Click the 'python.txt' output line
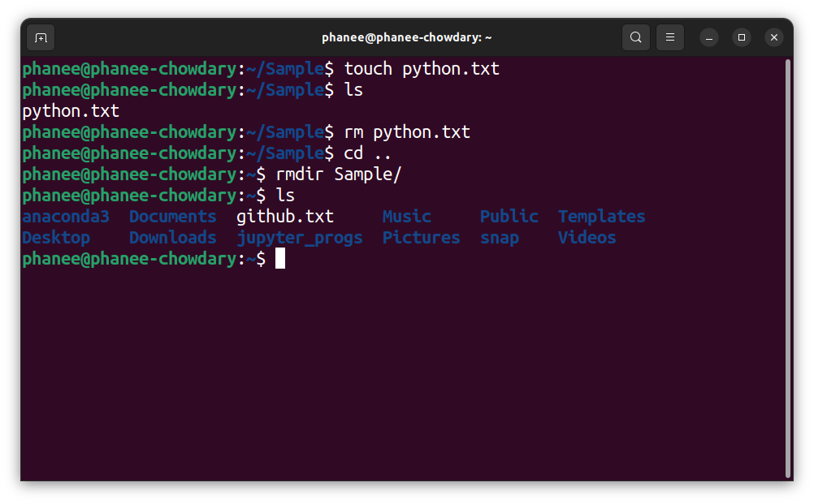 71,111
